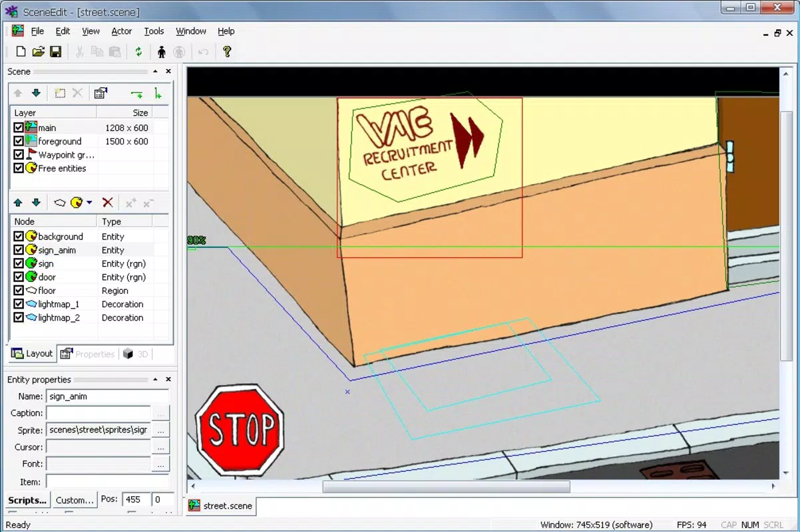
Task: Open help with yellow question mark
Action: click(227, 52)
